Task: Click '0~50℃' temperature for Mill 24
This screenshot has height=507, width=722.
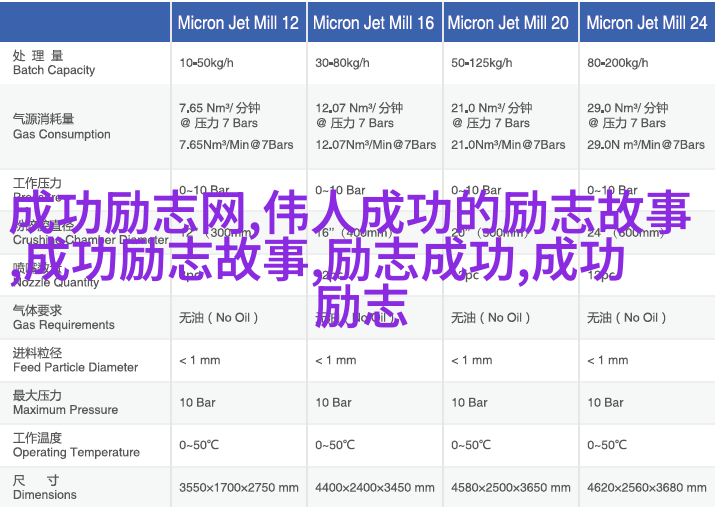Action: [607, 445]
